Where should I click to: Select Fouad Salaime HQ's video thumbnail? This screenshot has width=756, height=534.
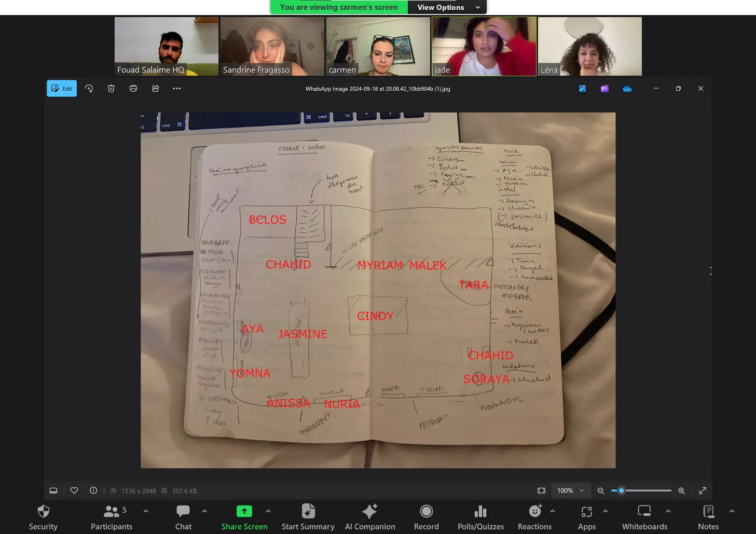point(167,46)
